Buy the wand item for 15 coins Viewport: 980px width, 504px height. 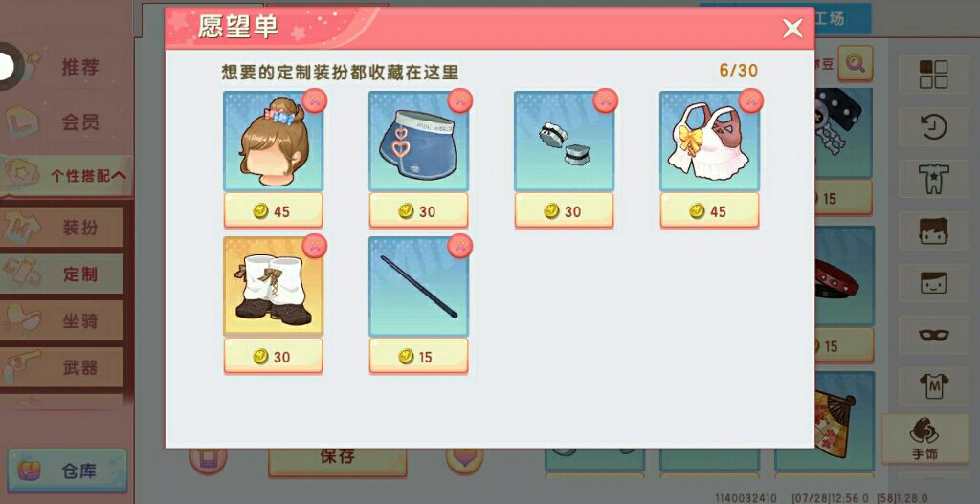[x=419, y=358]
